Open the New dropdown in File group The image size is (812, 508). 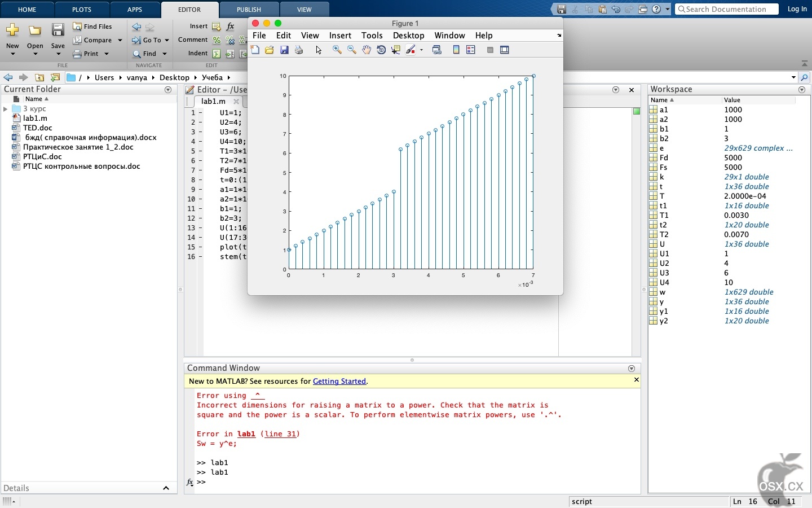12,54
